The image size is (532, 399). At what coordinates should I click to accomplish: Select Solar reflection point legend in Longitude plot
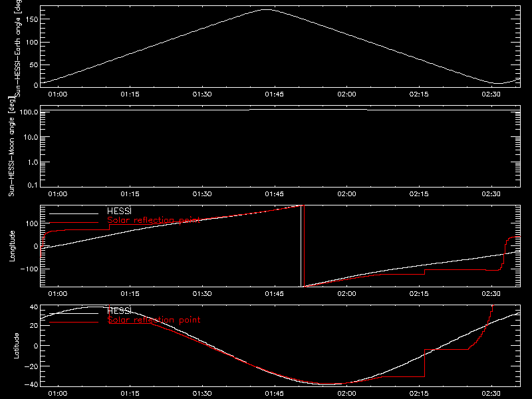(154, 220)
